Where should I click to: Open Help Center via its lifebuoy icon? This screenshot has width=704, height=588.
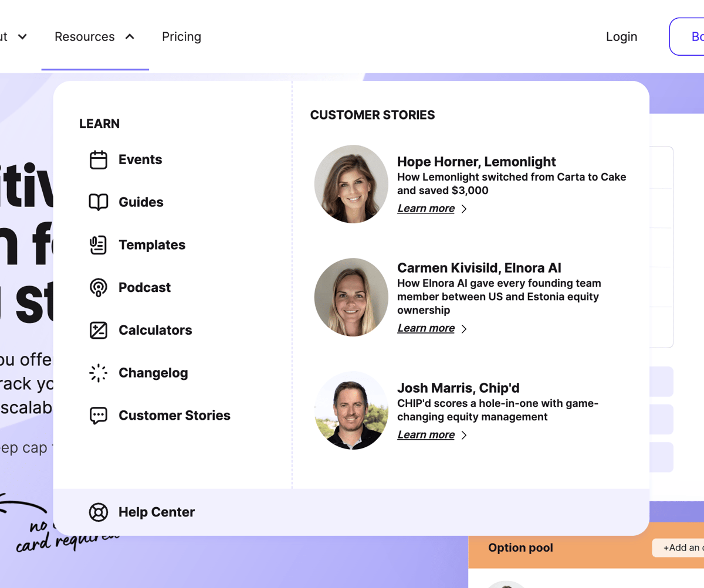(99, 512)
